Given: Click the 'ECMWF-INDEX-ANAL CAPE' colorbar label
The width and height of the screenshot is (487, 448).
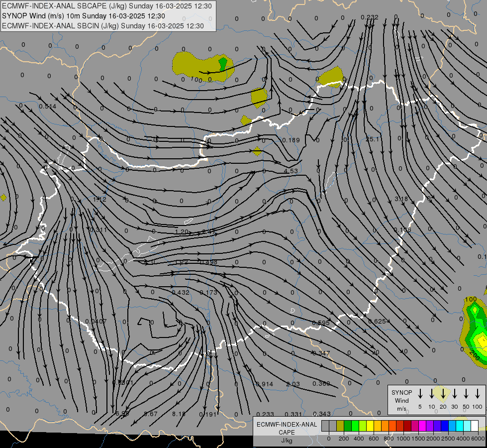Looking at the screenshot, I should (x=287, y=428).
